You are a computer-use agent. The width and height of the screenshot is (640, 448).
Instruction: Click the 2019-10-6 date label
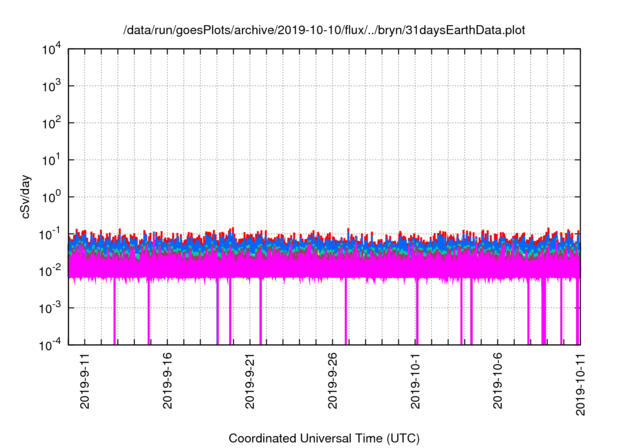(498, 381)
